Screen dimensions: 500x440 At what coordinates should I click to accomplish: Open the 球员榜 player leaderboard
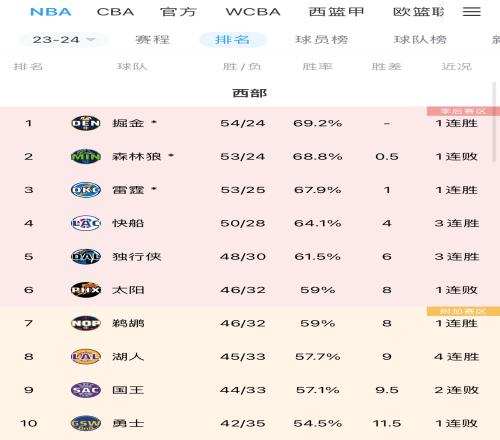tap(322, 40)
